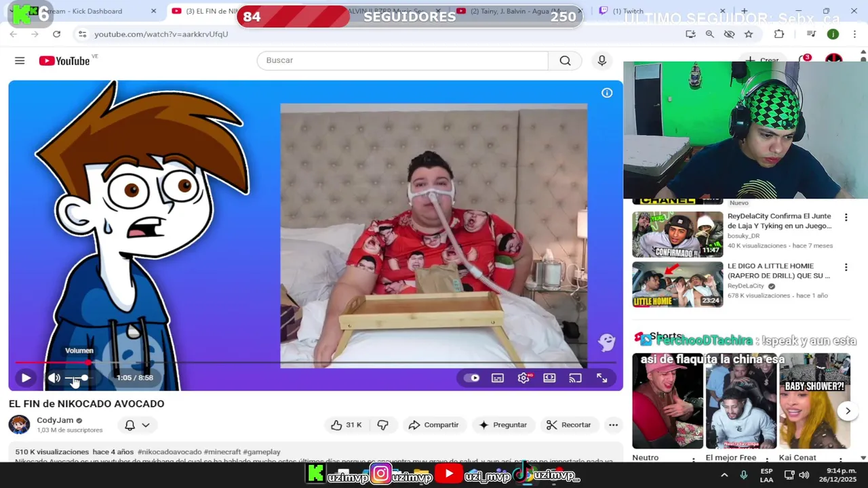Submit search with the magnifier button
This screenshot has height=488, width=868.
565,60
